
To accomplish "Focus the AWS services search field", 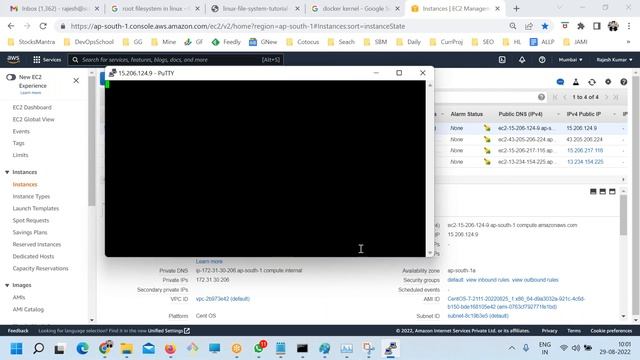I will tap(176, 60).
